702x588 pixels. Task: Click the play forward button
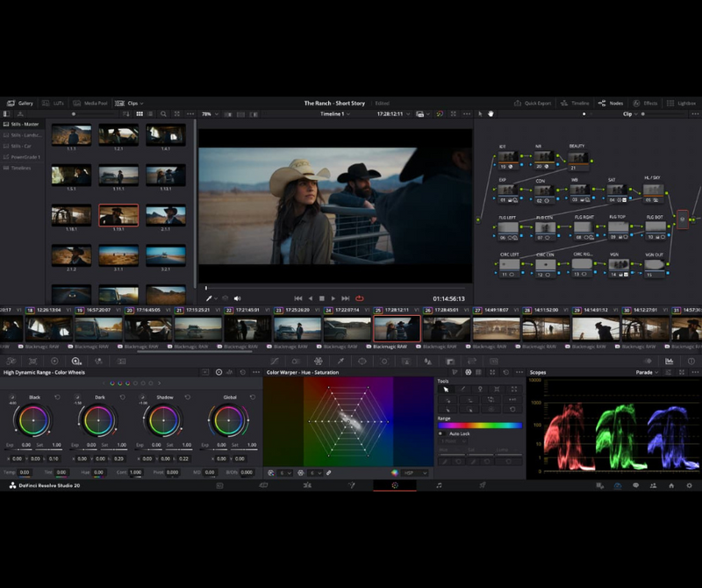click(x=333, y=298)
